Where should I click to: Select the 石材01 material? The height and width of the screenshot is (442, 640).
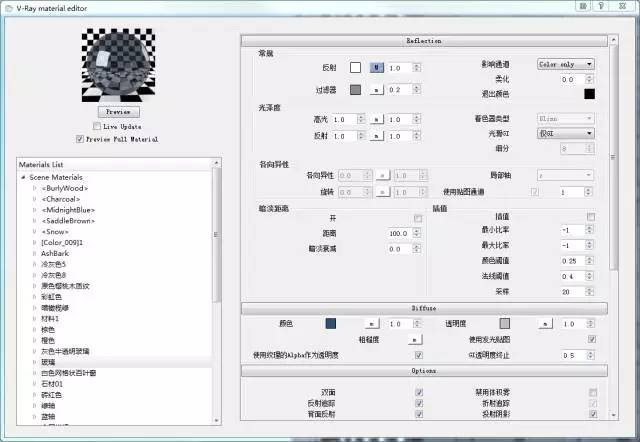pos(52,384)
